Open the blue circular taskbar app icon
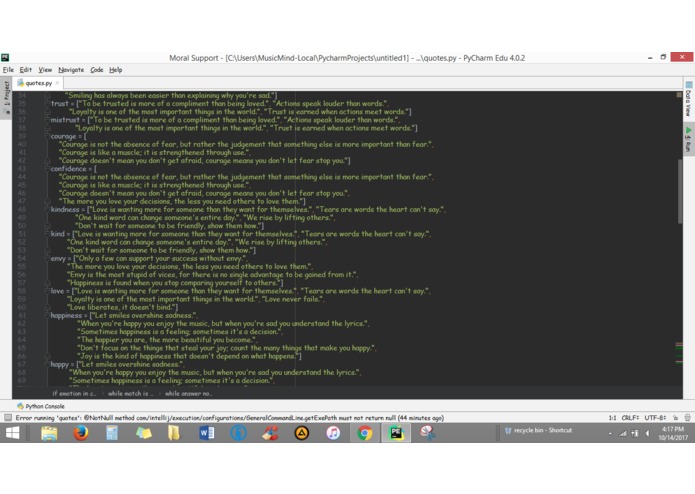The image size is (695, 494). (238, 433)
